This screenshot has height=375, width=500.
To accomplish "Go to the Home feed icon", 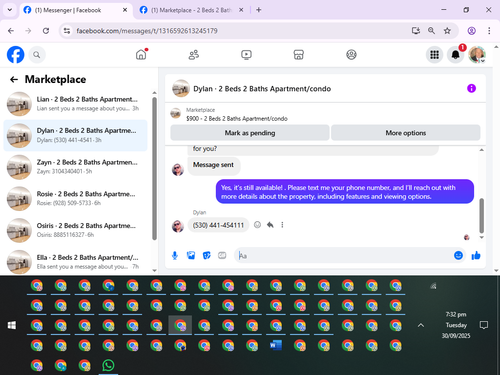I will (x=141, y=54).
